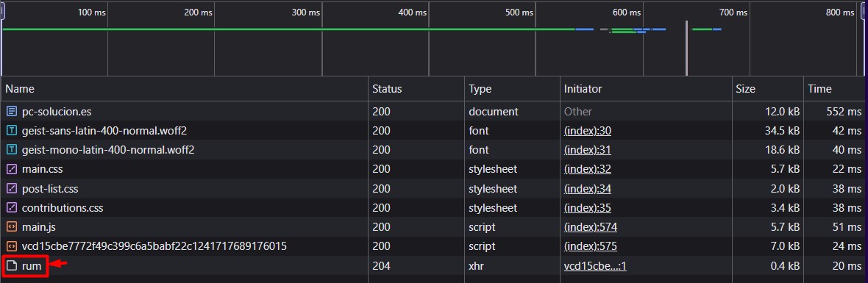Click the vertical marker line in the timeline
Image resolution: width=868 pixels, height=283 pixels.
[x=686, y=48]
